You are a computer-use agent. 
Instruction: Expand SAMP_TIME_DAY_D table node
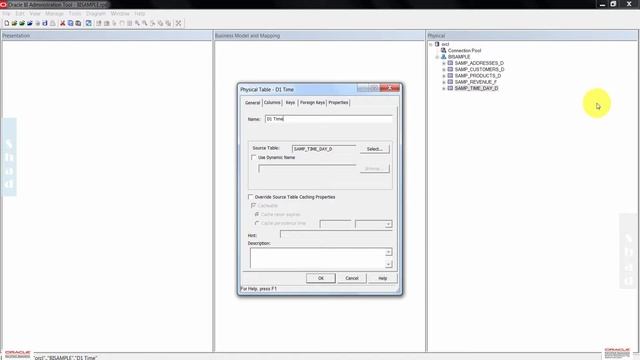[x=444, y=88]
